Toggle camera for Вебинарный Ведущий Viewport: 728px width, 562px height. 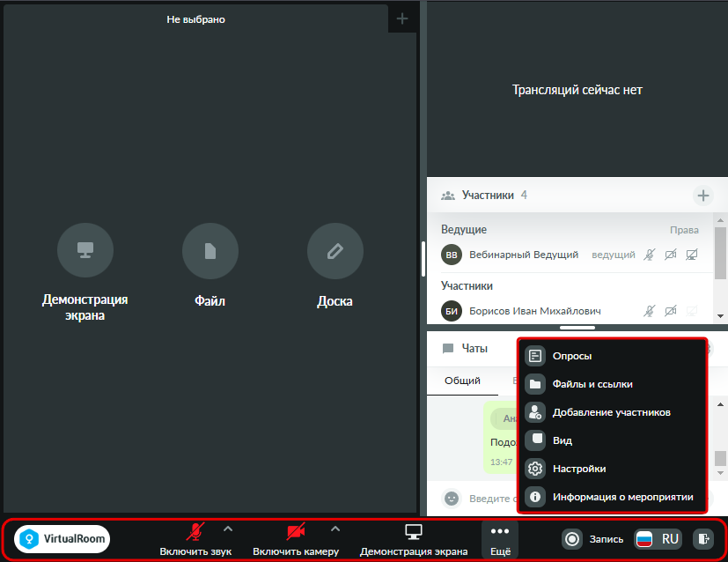(x=671, y=255)
